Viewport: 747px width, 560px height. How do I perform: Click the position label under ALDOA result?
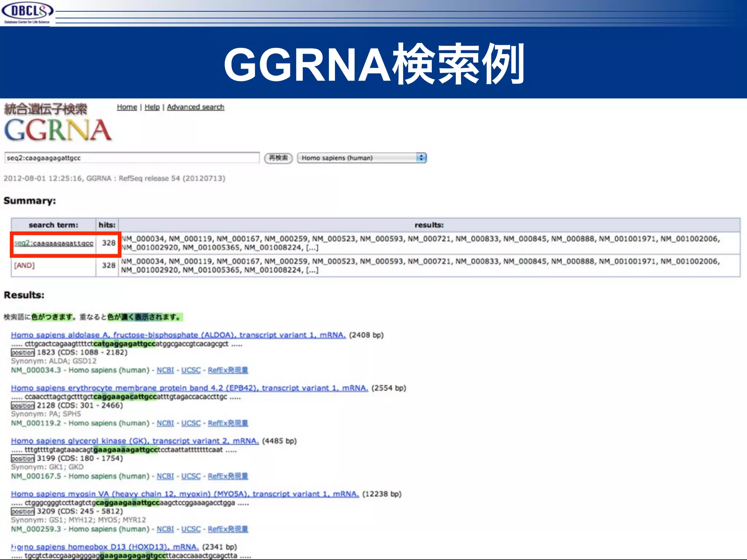click(23, 353)
